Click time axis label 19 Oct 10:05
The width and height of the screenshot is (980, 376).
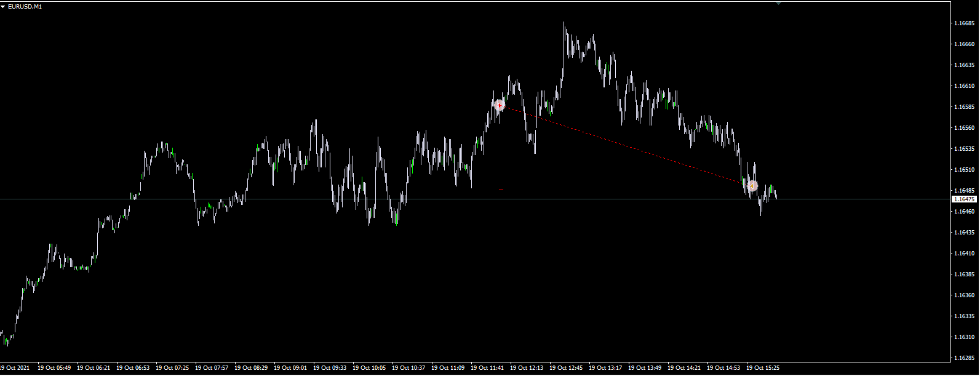pos(369,368)
